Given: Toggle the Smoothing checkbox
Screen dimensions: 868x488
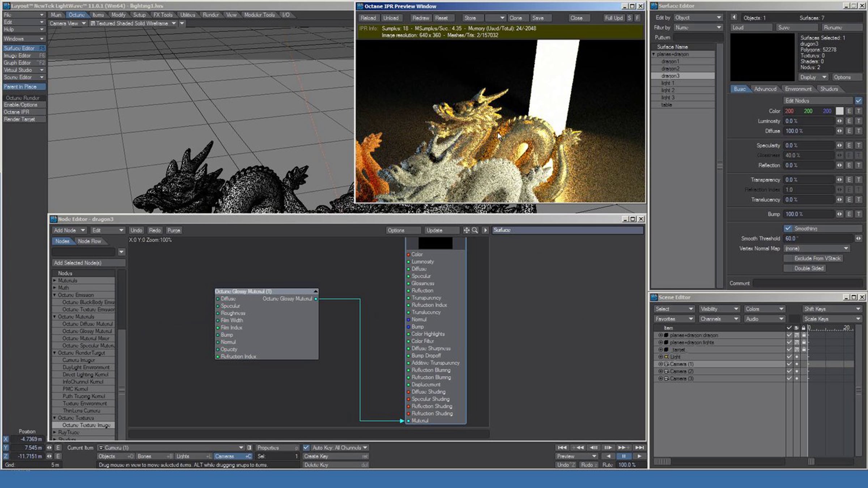Looking at the screenshot, I should point(788,228).
